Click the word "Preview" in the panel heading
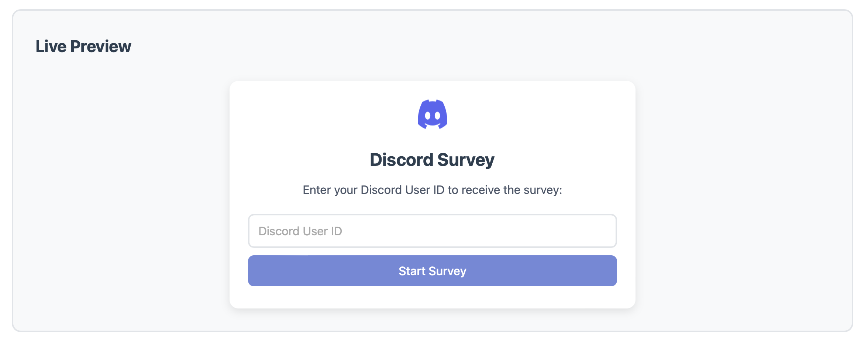 coord(101,47)
